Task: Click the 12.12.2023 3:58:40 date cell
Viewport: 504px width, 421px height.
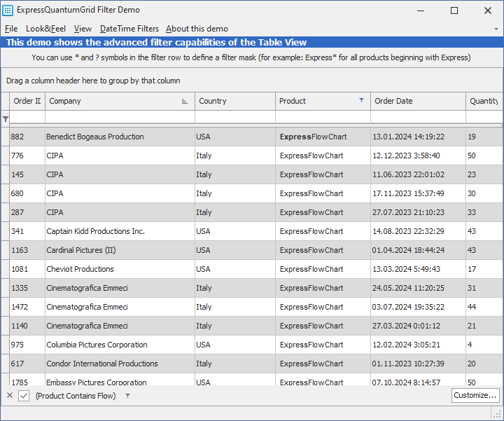Action: click(x=418, y=156)
